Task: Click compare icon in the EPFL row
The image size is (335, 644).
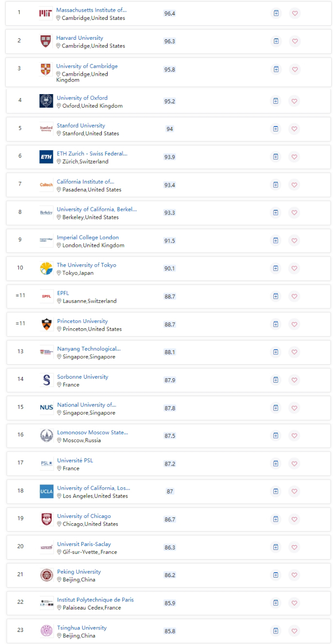Action: point(276,296)
